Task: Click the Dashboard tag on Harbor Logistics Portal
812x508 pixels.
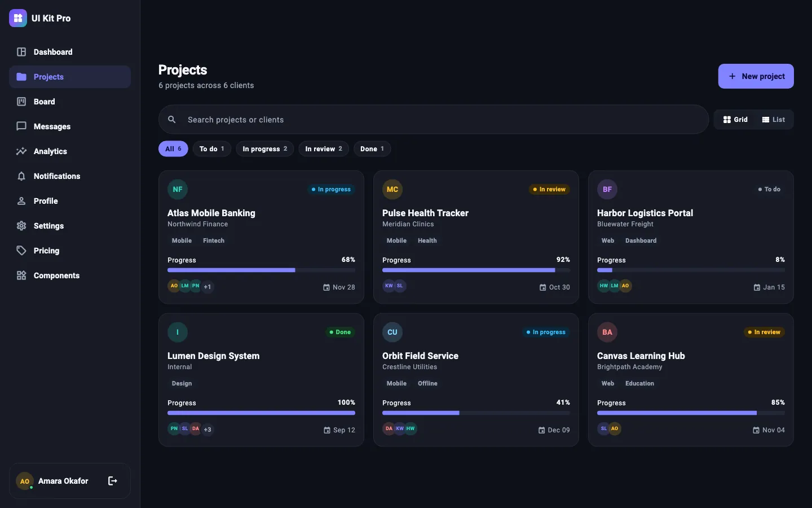Action: (641, 240)
